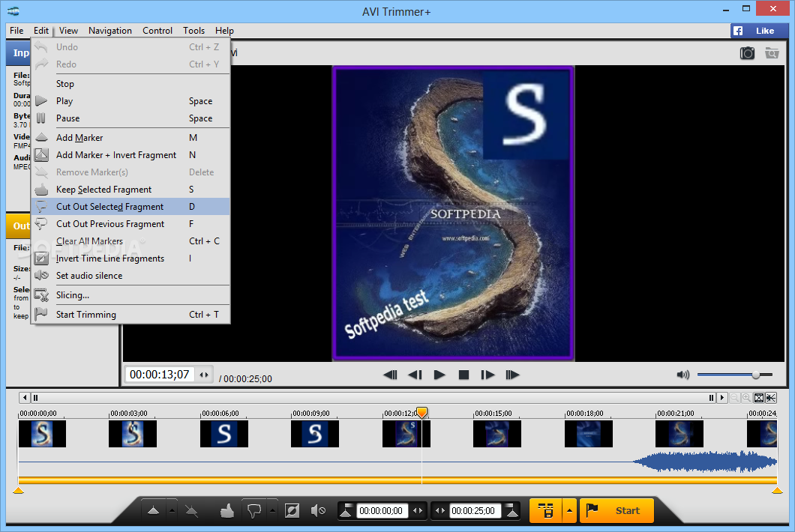Open the View menu
Screen dimensions: 795x532
[x=68, y=31]
